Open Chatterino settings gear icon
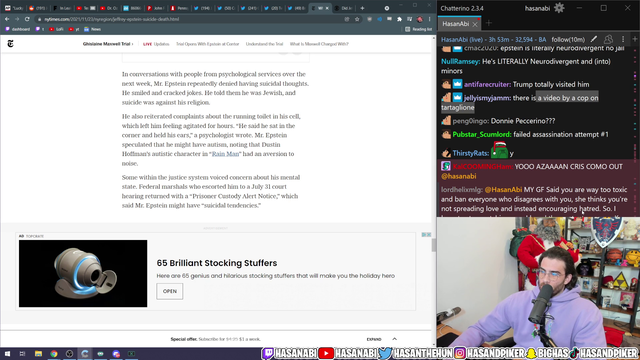Image resolution: width=640 pixels, height=360 pixels. click(x=559, y=8)
